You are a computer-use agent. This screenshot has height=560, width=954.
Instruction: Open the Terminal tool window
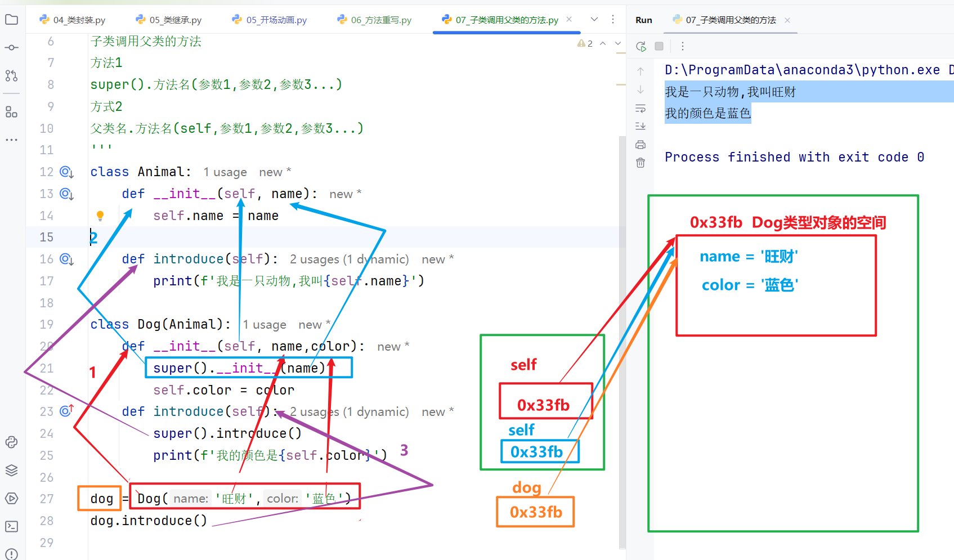[x=11, y=526]
